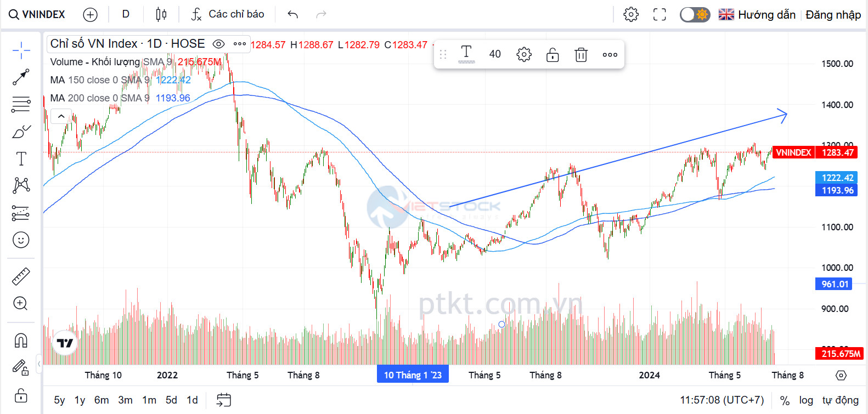
Task: Activate the magnet snap mode
Action: [x=21, y=341]
